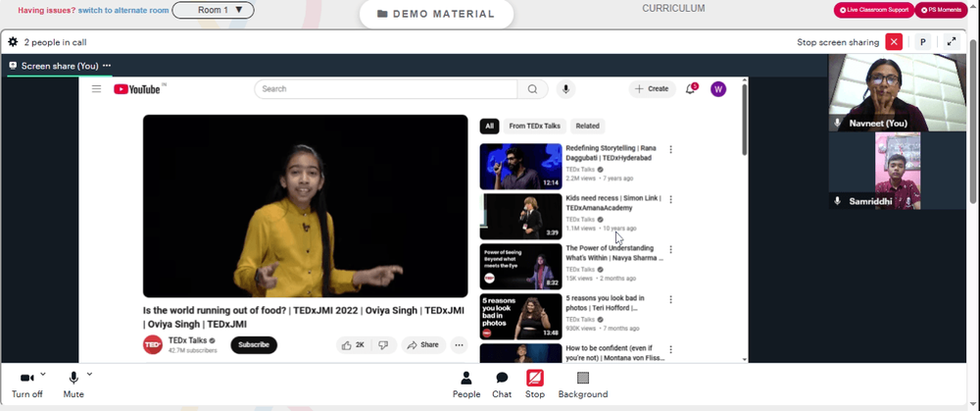Open the People panel
The image size is (980, 411).
pos(466,385)
